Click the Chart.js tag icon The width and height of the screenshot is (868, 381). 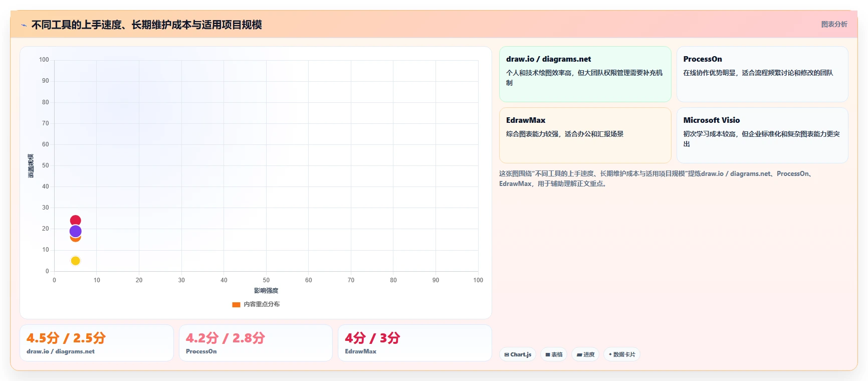[507, 354]
